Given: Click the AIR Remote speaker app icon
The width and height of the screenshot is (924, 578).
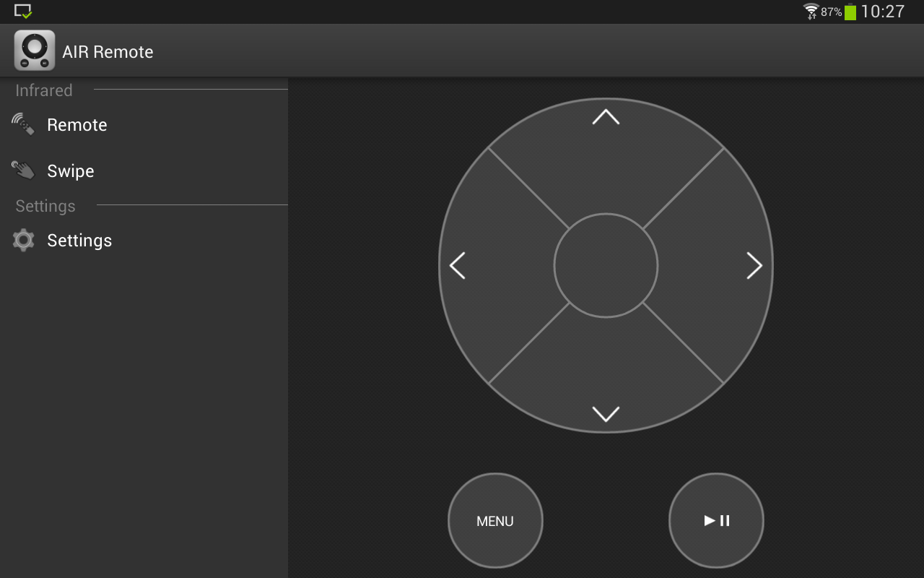Looking at the screenshot, I should [x=34, y=50].
